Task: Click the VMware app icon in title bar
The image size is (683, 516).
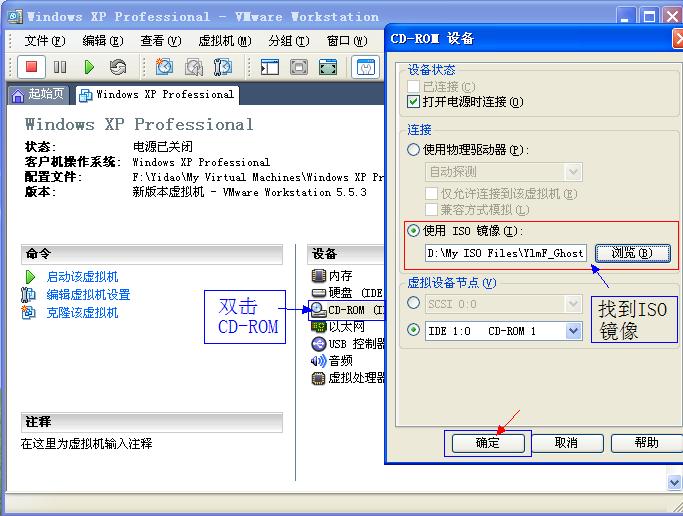Action: coord(15,17)
